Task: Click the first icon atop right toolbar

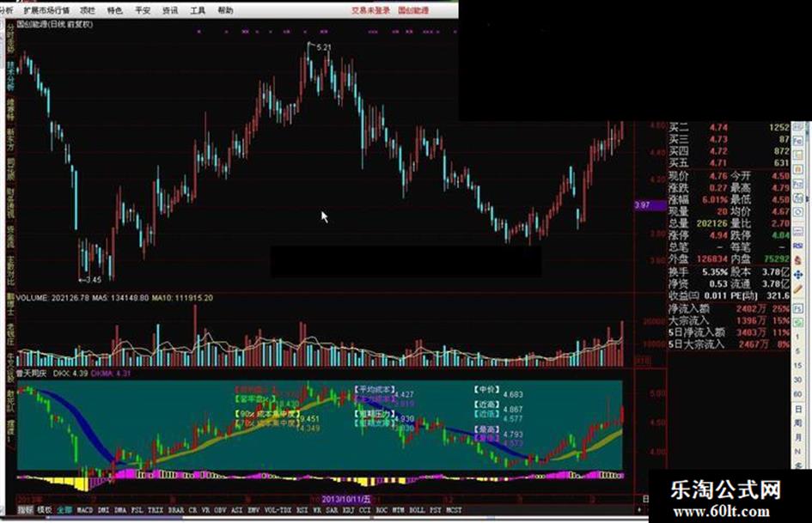Action: click(797, 127)
